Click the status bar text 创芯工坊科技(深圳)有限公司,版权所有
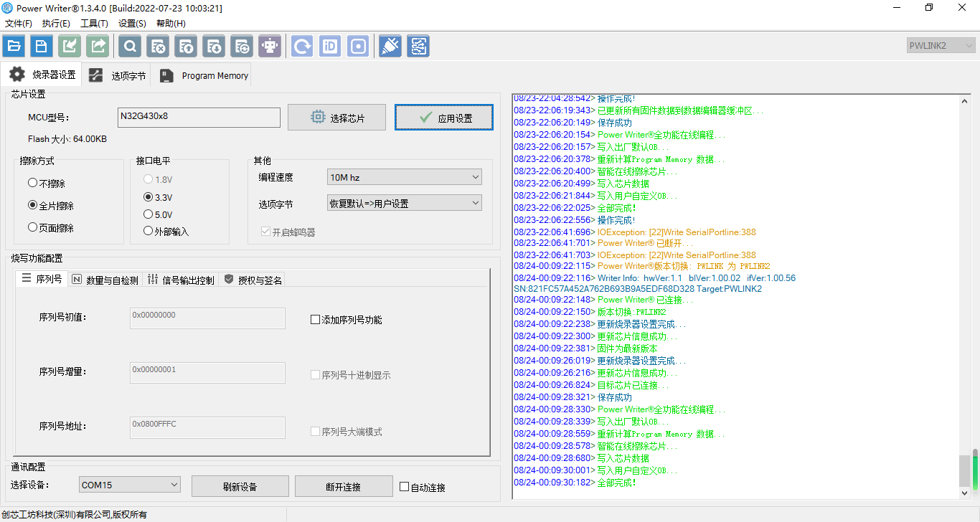The image size is (980, 522). pos(75,515)
